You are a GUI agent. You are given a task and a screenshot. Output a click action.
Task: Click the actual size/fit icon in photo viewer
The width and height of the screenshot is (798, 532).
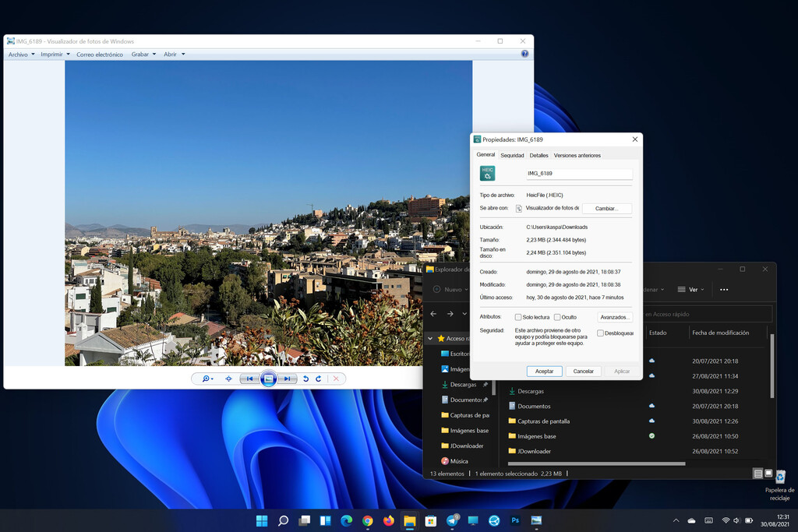point(228,379)
